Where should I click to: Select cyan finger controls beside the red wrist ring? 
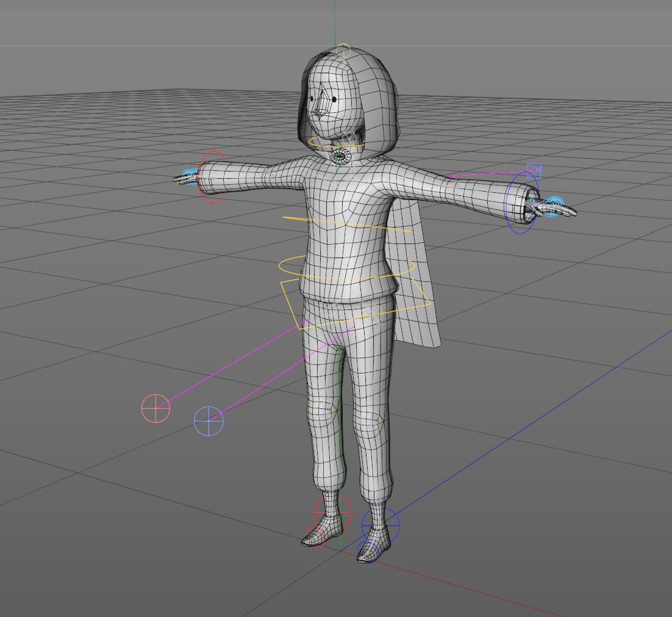tap(190, 176)
